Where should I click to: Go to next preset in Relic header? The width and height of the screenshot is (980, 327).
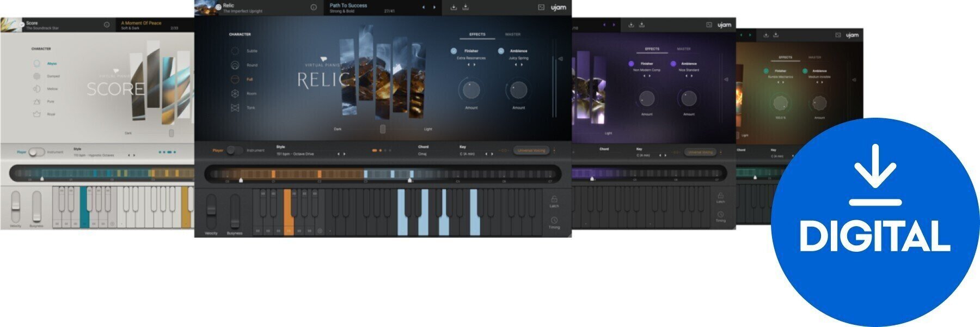pos(434,8)
